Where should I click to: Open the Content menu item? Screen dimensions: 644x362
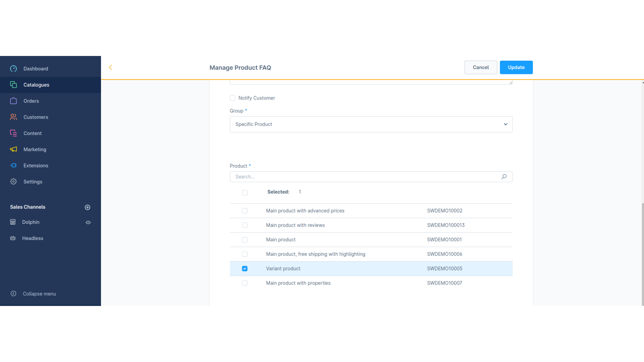coord(32,133)
